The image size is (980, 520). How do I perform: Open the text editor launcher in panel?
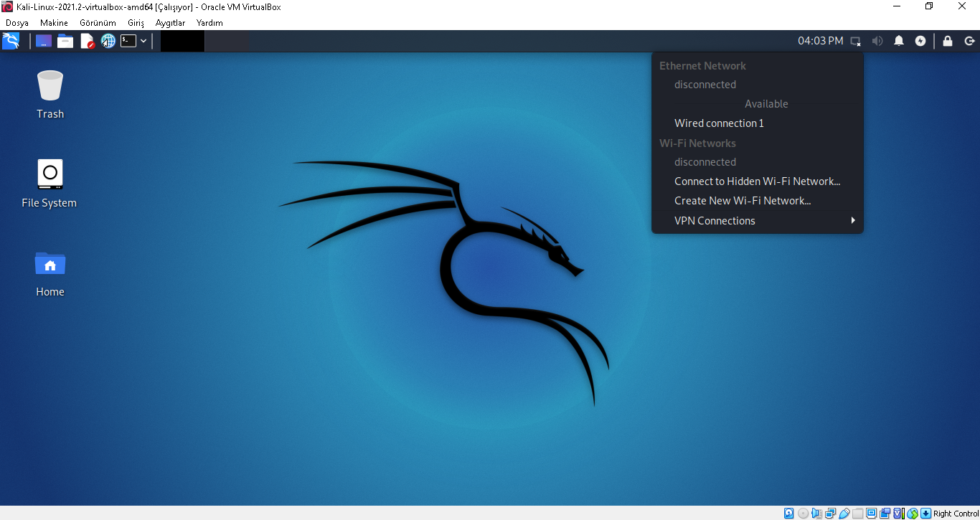[87, 41]
